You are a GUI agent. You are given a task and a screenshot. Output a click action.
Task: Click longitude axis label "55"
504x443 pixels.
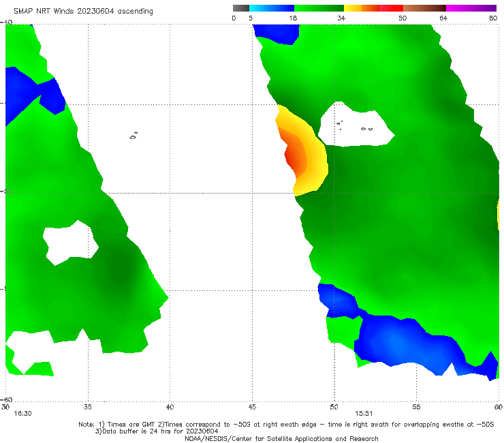tap(416, 407)
